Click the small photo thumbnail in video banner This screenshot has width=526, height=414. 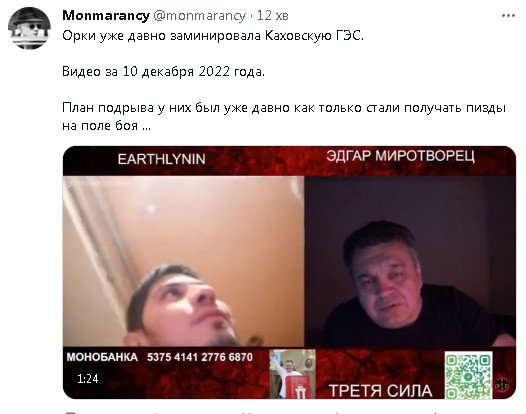pyautogui.click(x=293, y=374)
